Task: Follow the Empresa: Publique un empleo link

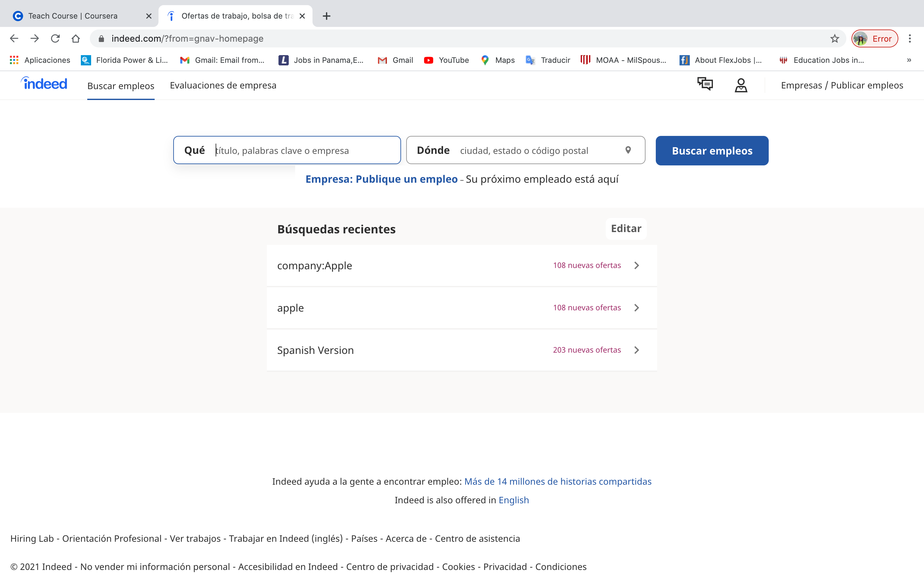Action: [381, 179]
